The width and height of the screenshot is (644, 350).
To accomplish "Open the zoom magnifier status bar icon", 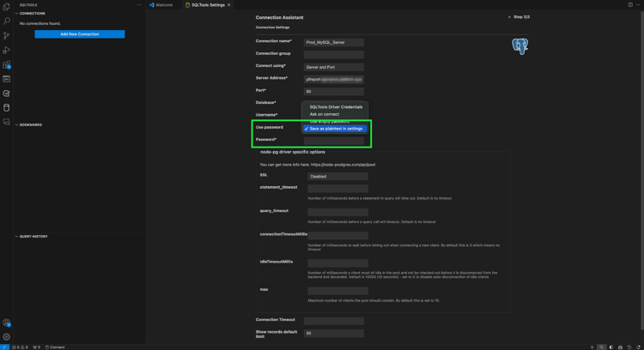I will point(601,347).
